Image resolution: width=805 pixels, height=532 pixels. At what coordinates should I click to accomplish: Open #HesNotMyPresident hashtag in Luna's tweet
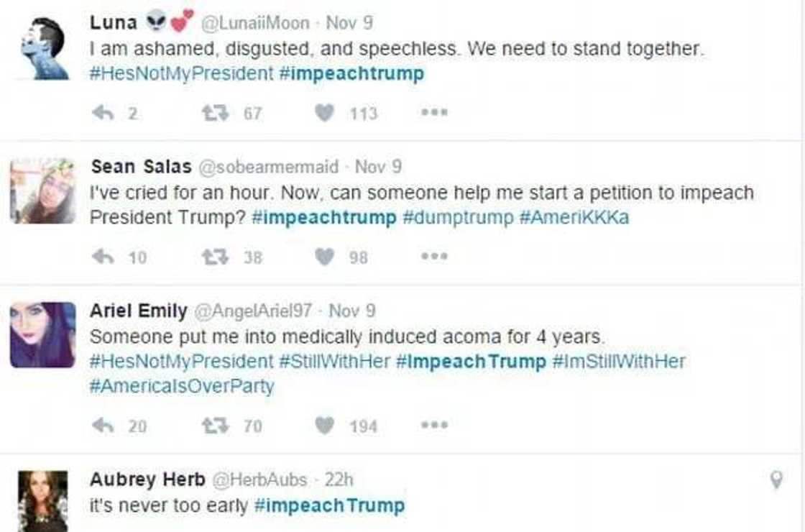click(x=181, y=73)
